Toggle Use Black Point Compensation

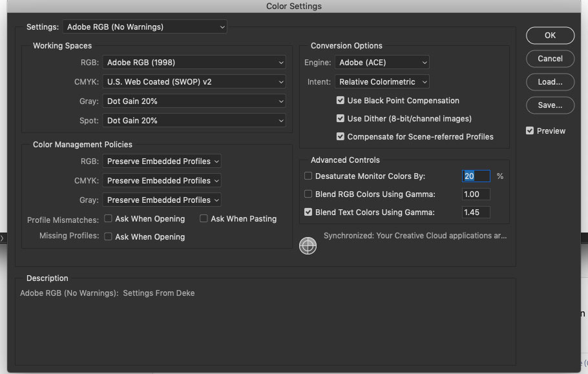pyautogui.click(x=341, y=101)
